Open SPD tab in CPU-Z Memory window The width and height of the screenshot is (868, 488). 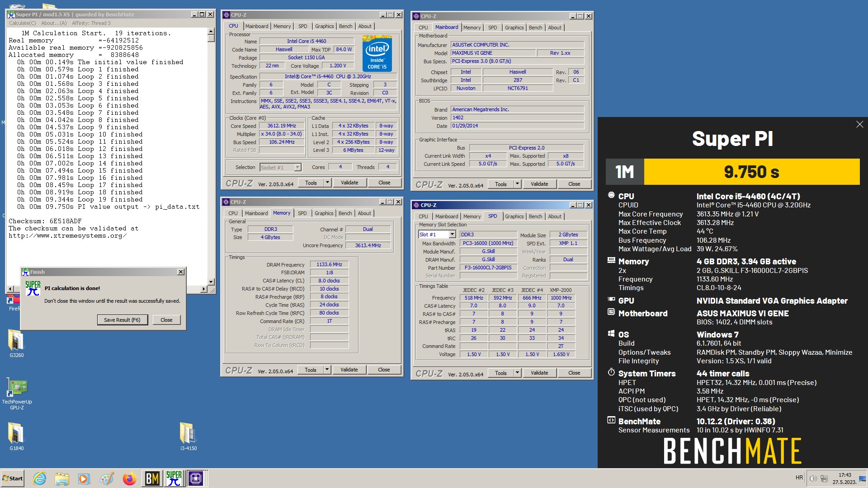point(302,213)
